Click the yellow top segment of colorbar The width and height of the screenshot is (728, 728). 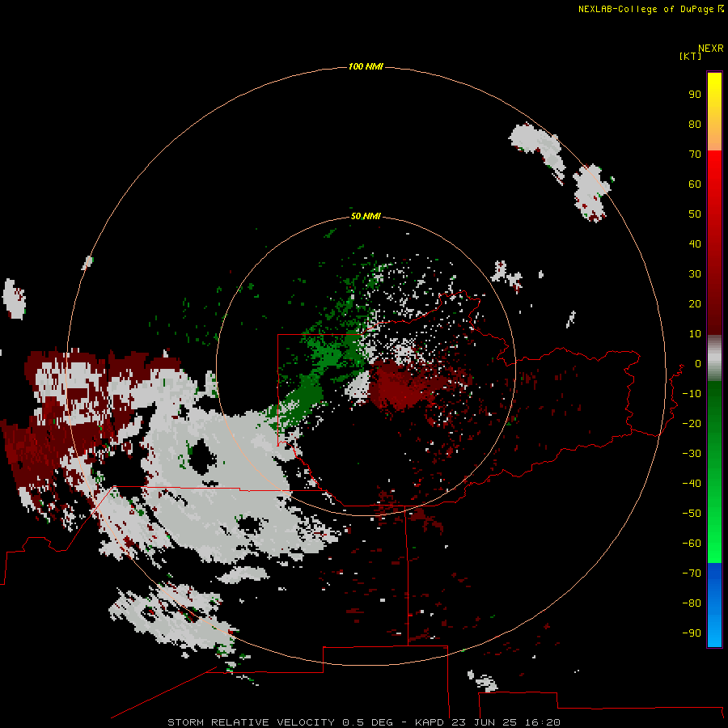(x=714, y=112)
